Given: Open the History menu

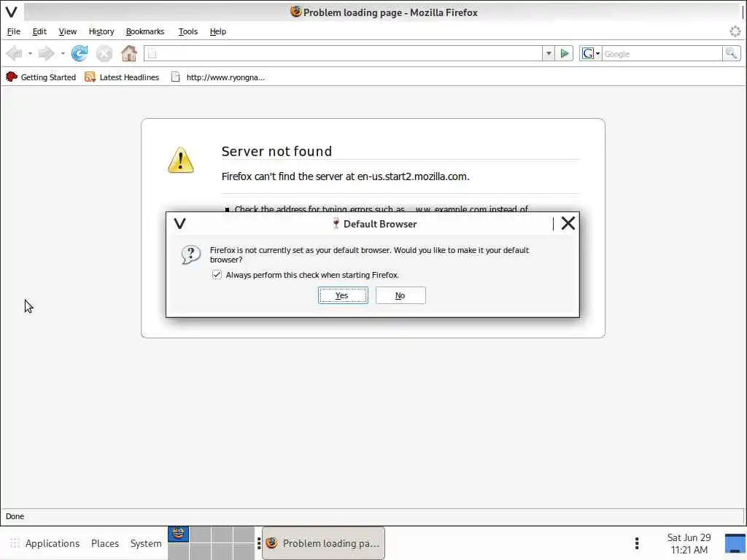Looking at the screenshot, I should (101, 31).
